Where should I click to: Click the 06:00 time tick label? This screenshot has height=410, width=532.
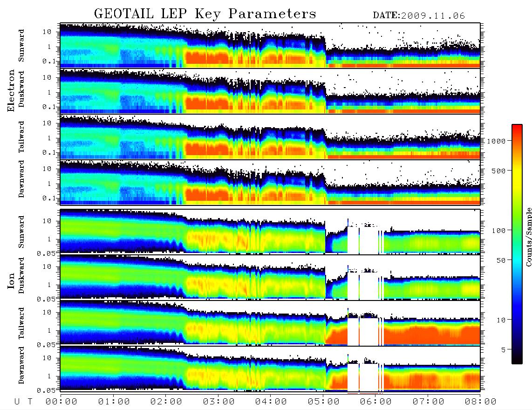point(376,402)
